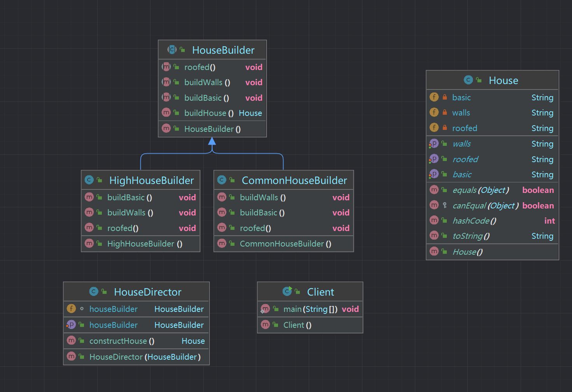Select the HouseBuilder class title
Screen dimensions: 572x392
click(x=223, y=50)
